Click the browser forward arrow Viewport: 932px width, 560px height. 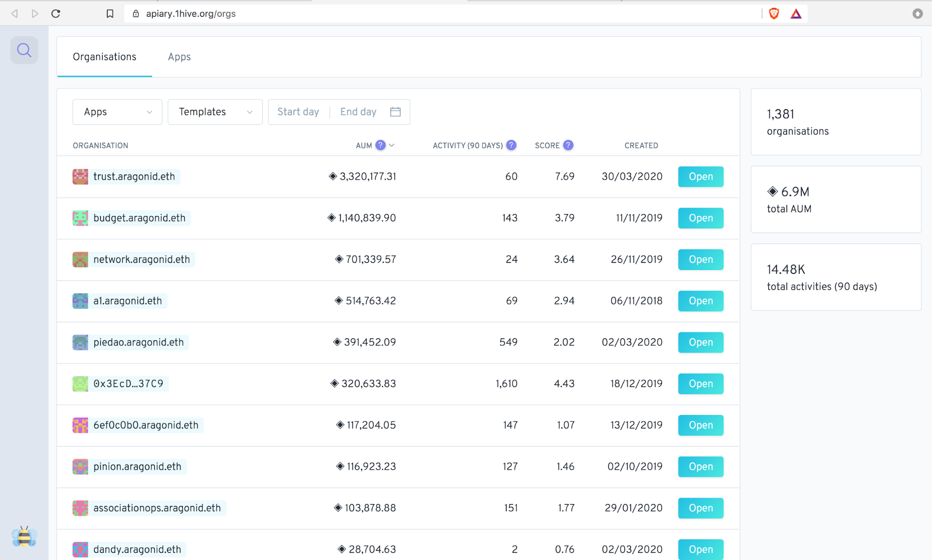tap(35, 14)
